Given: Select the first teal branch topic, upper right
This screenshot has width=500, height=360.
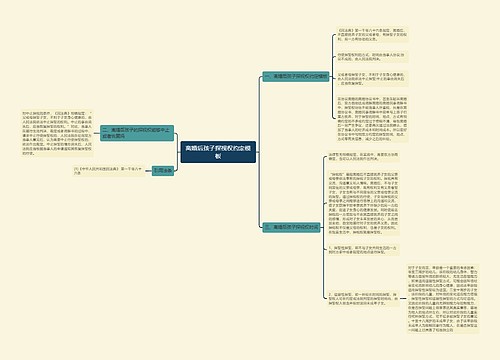Looking at the screenshot, I should click(x=296, y=76).
